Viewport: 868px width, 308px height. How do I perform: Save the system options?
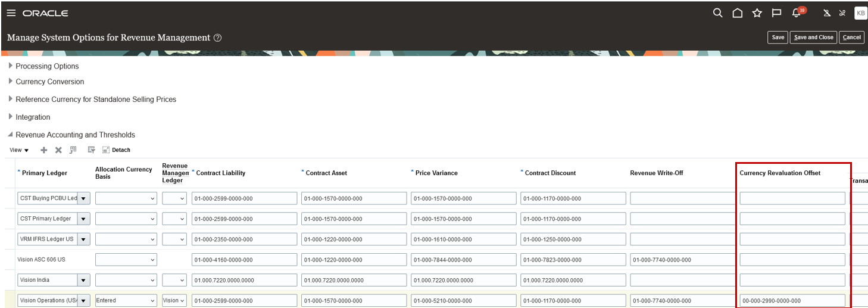pos(778,38)
